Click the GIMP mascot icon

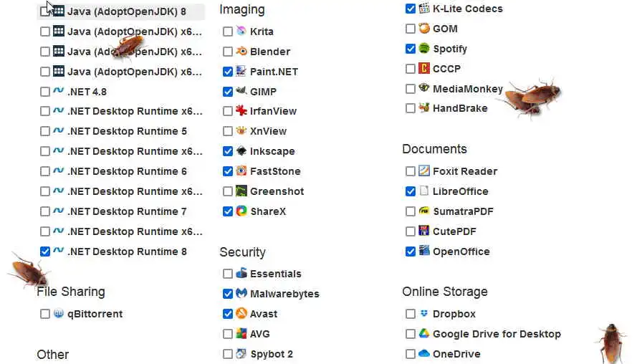241,91
